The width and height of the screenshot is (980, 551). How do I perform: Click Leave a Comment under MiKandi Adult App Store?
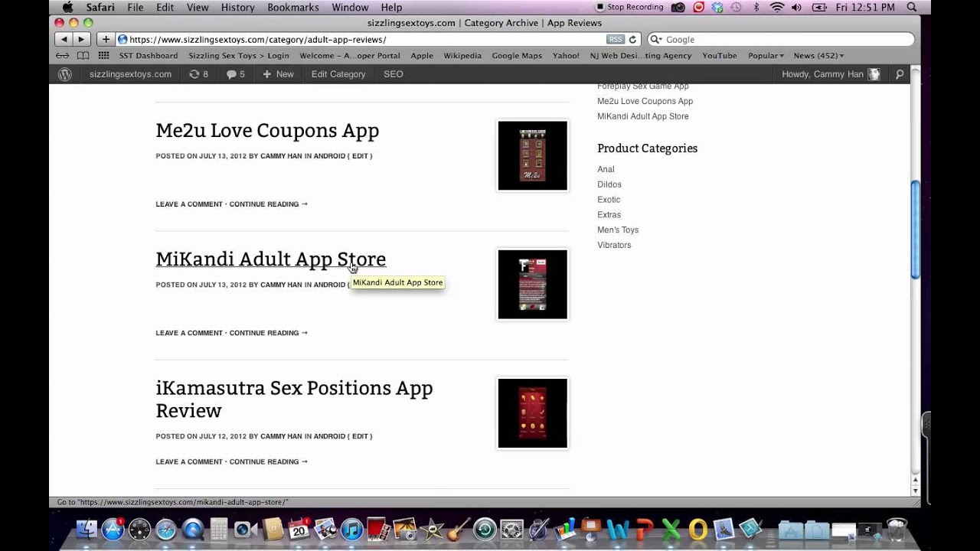coord(189,333)
